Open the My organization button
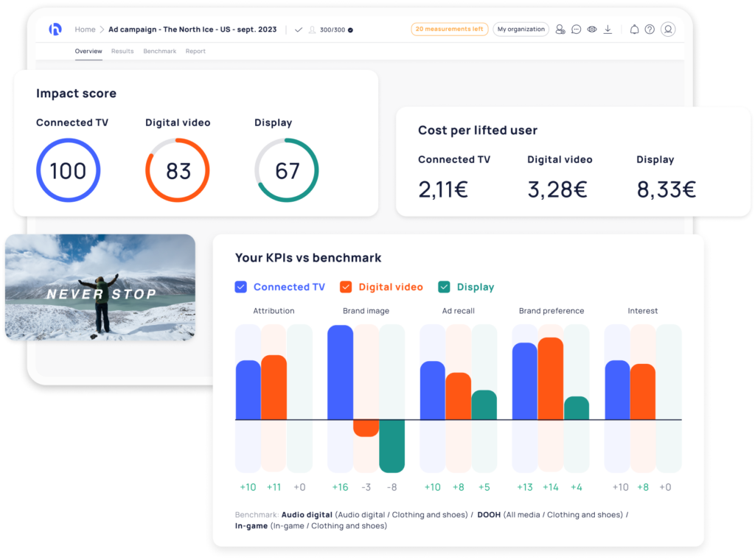This screenshot has width=755, height=560. tap(521, 29)
